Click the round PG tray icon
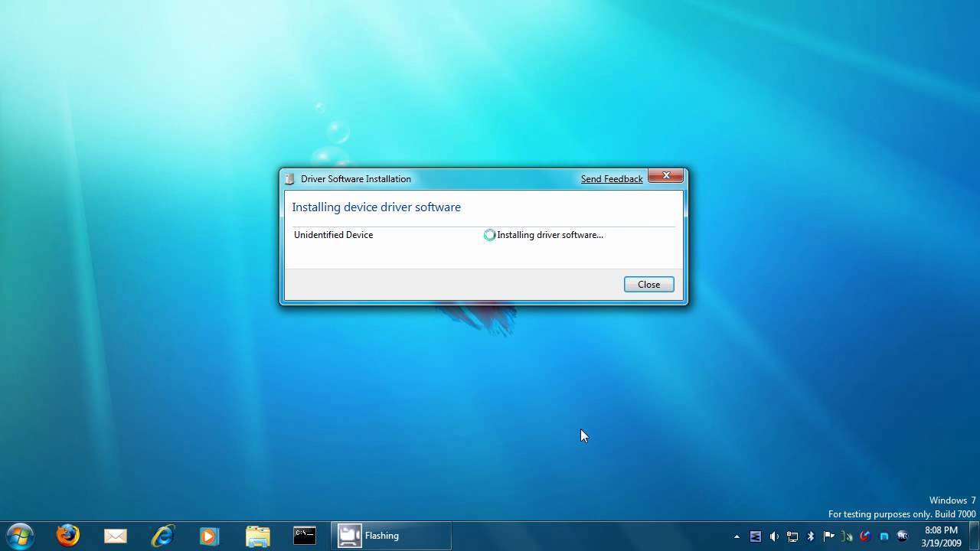980x551 pixels. point(903,536)
